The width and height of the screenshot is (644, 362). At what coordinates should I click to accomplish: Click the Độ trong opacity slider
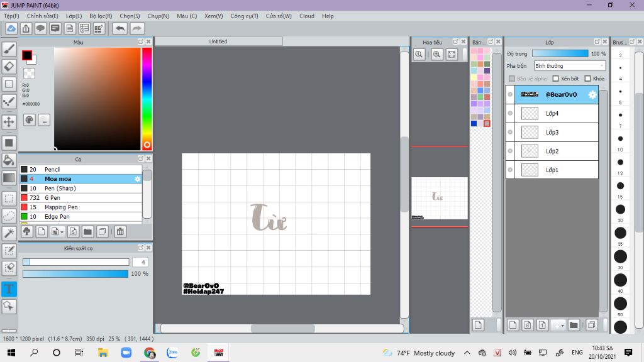tap(560, 54)
